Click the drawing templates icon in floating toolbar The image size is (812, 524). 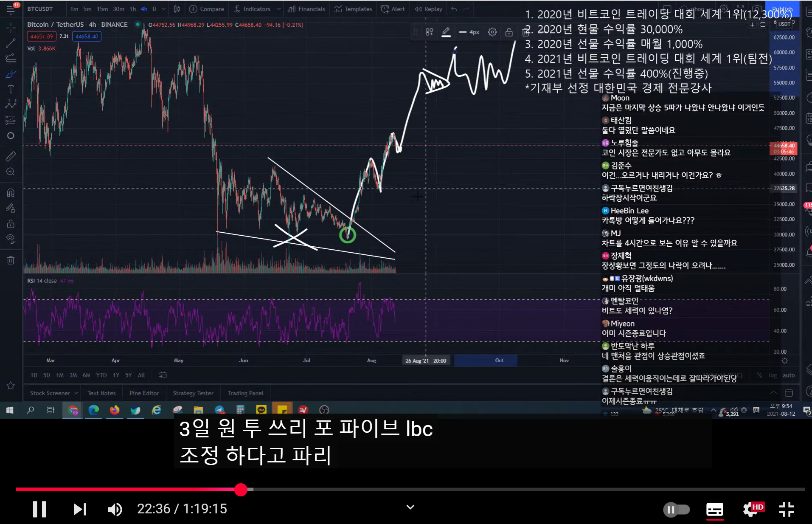pyautogui.click(x=430, y=32)
